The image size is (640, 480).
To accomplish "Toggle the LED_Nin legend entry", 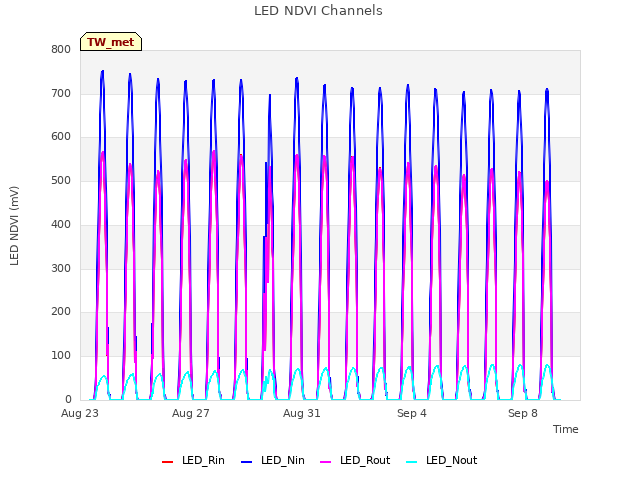I will [273, 461].
